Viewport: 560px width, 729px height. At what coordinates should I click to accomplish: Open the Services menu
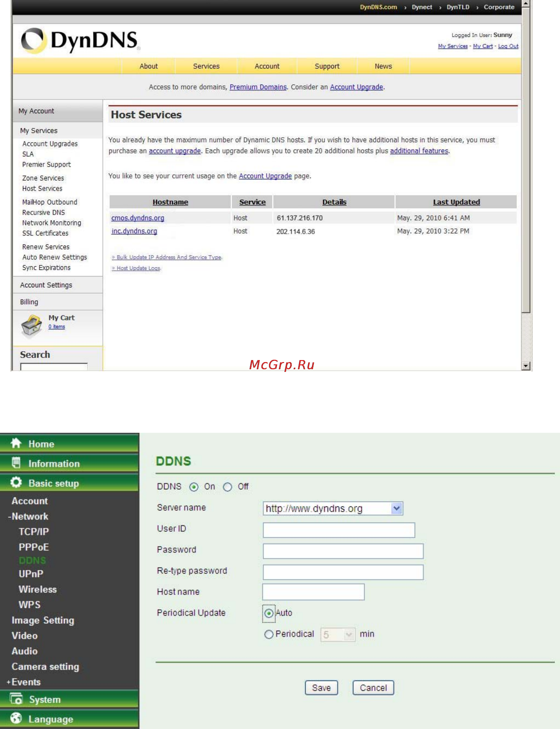[x=206, y=66]
